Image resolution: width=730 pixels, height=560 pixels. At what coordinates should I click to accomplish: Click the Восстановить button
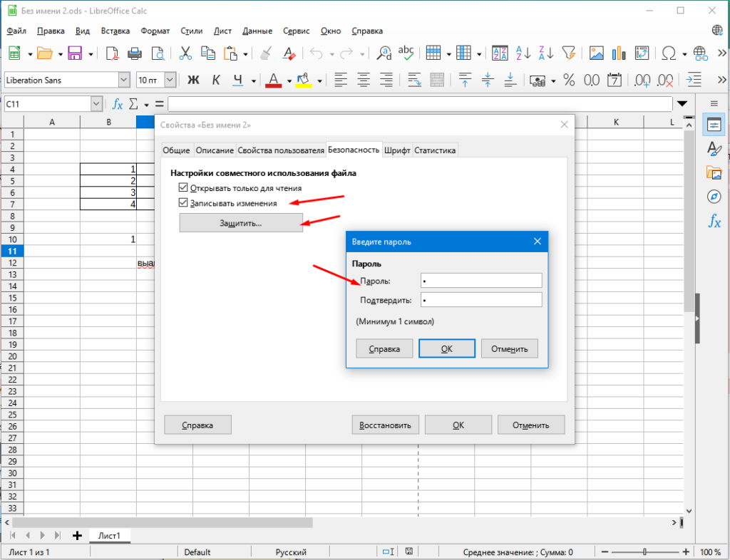click(x=385, y=425)
